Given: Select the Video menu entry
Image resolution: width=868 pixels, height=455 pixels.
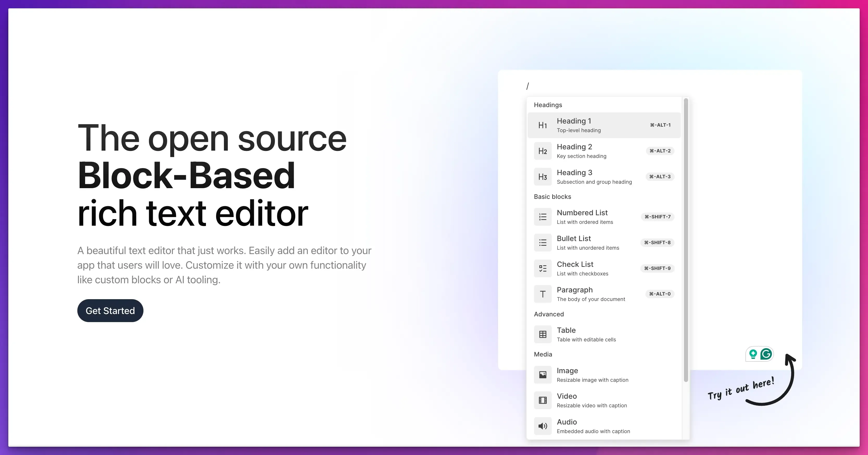Looking at the screenshot, I should click(604, 400).
